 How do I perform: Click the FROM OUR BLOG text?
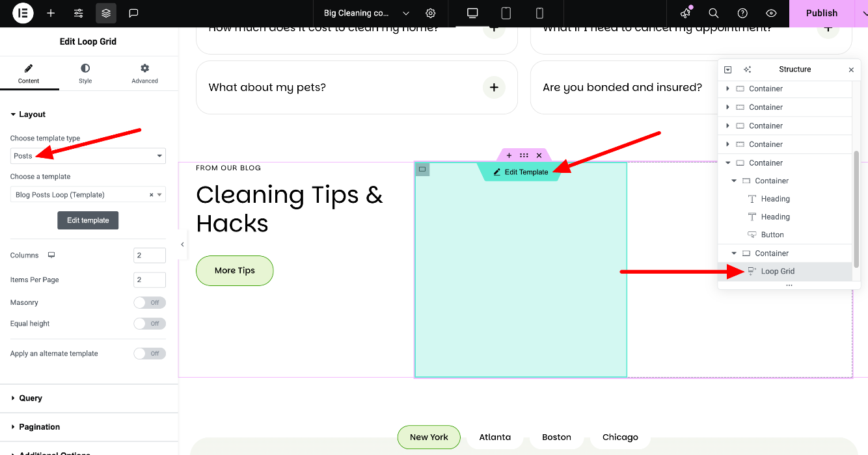click(x=228, y=168)
